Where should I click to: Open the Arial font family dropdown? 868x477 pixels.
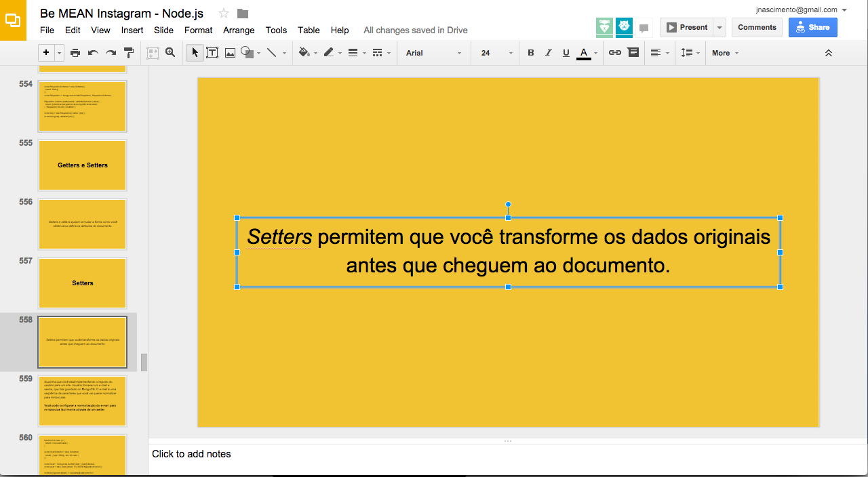click(x=433, y=53)
